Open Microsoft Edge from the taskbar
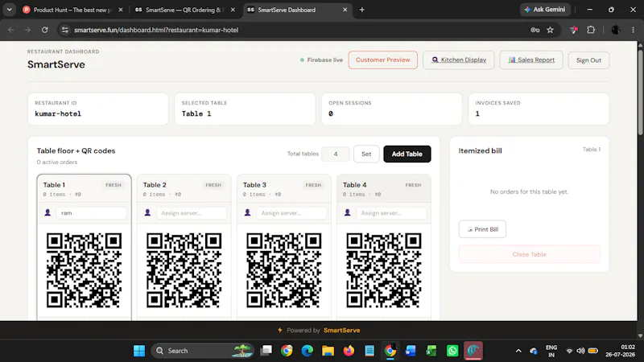The image size is (644, 362). pyautogui.click(x=308, y=351)
